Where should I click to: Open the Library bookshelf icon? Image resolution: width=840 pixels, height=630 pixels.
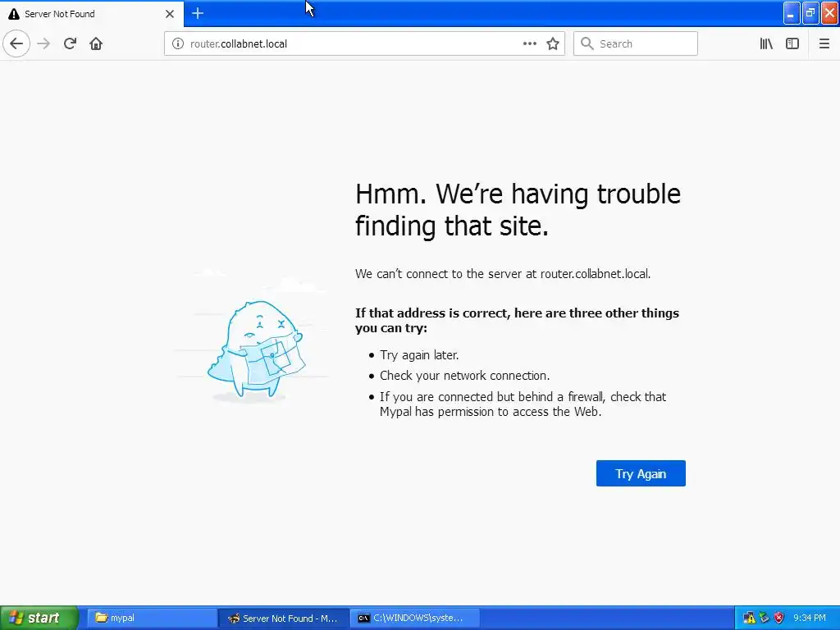(766, 43)
